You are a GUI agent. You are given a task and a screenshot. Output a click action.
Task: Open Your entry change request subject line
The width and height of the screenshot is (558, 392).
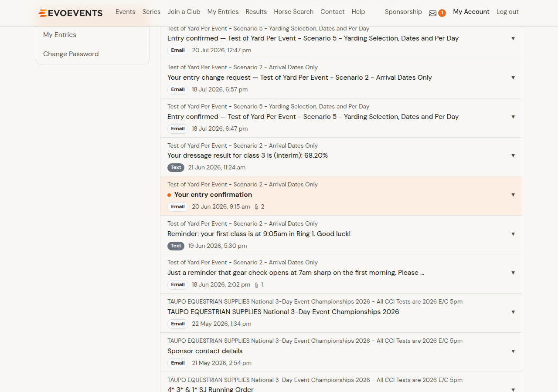click(299, 78)
